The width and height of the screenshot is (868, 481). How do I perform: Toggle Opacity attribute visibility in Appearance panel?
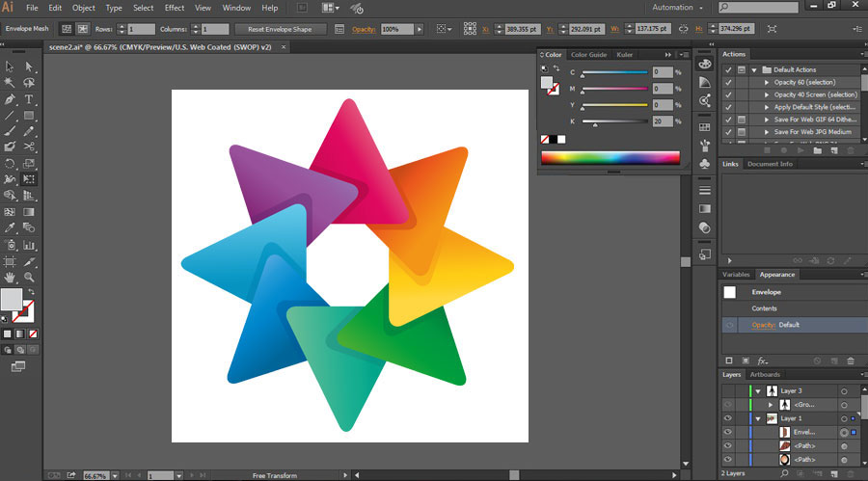(x=729, y=325)
